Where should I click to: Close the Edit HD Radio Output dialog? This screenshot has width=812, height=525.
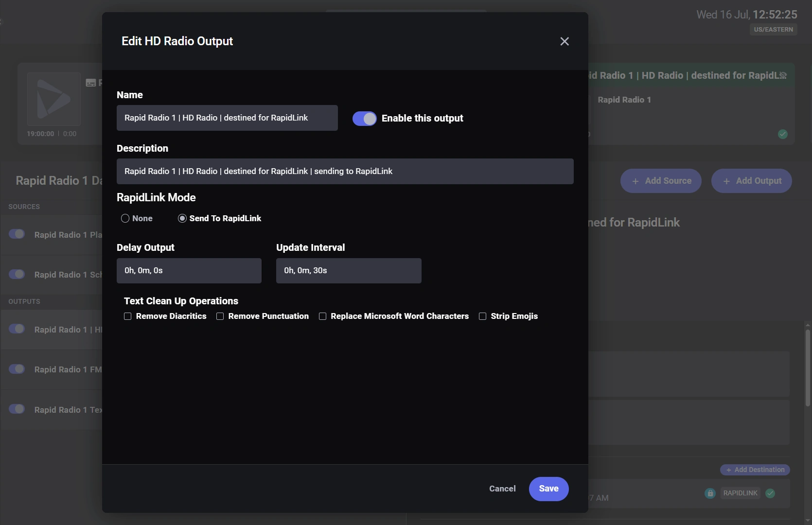(x=565, y=41)
